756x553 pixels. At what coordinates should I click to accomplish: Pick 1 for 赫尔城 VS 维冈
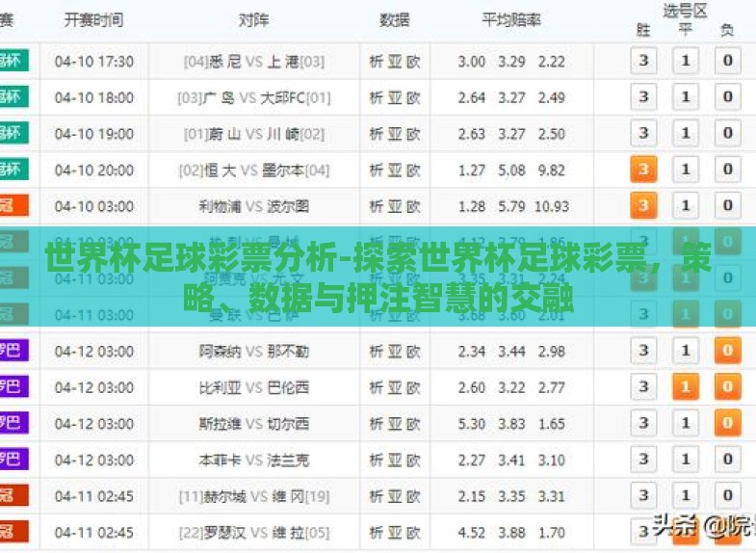pos(686,495)
